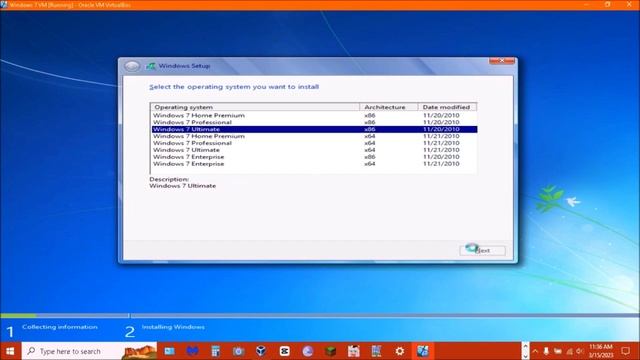
Task: Click the back arrow in Windows Setup
Action: (x=132, y=66)
